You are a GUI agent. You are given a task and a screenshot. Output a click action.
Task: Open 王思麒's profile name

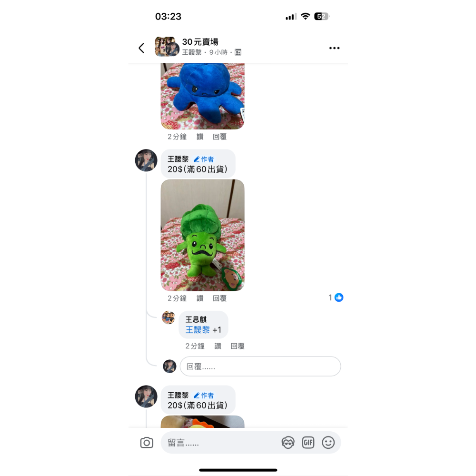click(196, 319)
